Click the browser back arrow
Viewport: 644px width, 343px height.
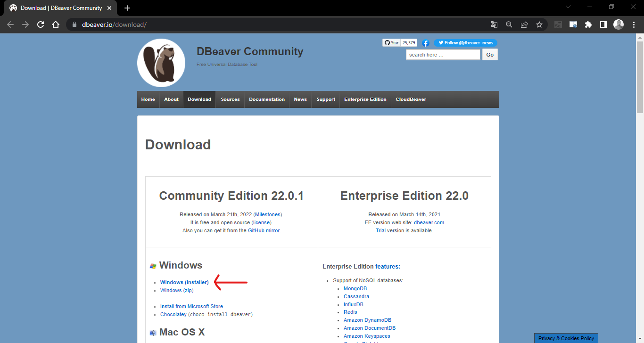(10, 24)
